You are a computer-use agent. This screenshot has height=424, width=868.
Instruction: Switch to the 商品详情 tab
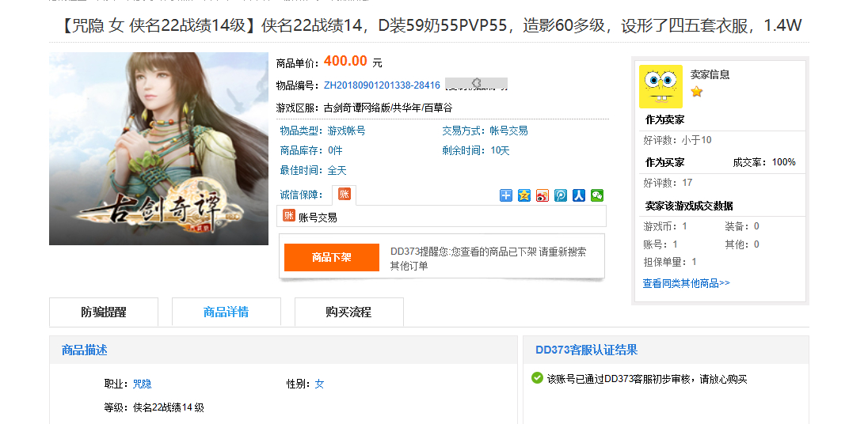click(x=227, y=312)
